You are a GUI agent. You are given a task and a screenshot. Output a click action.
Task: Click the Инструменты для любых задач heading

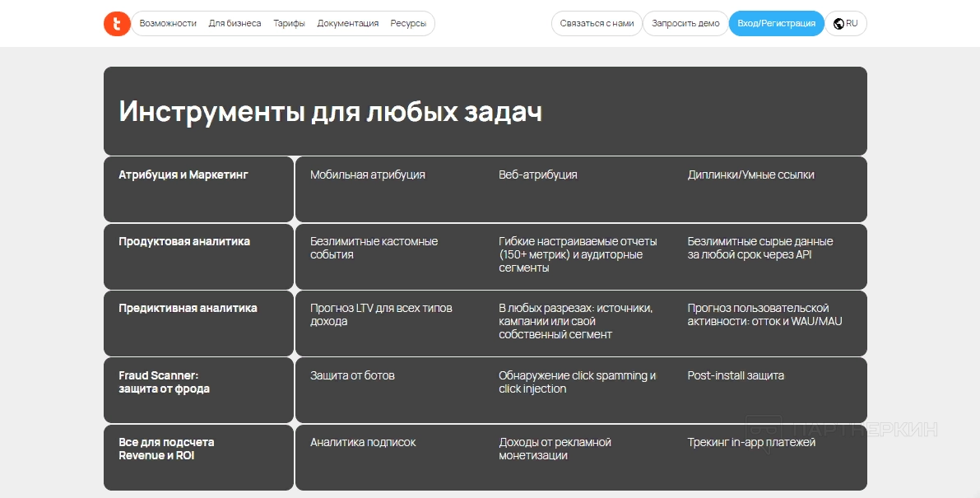[x=330, y=112]
